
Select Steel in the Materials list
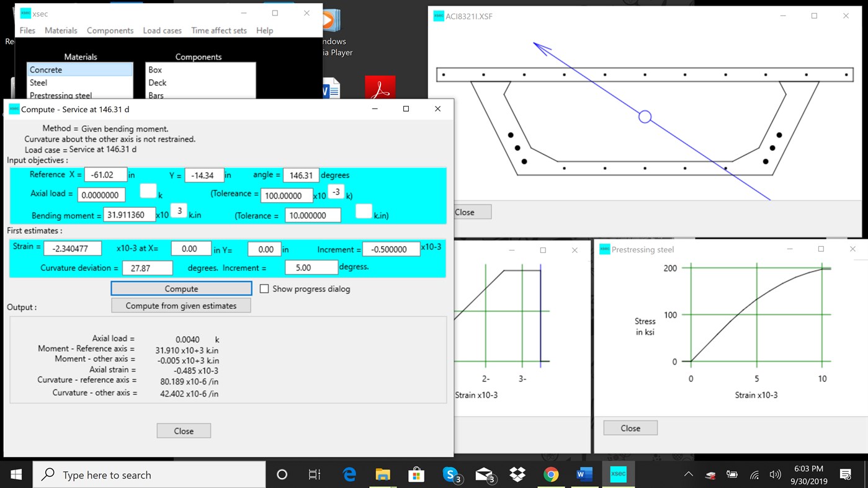point(38,82)
